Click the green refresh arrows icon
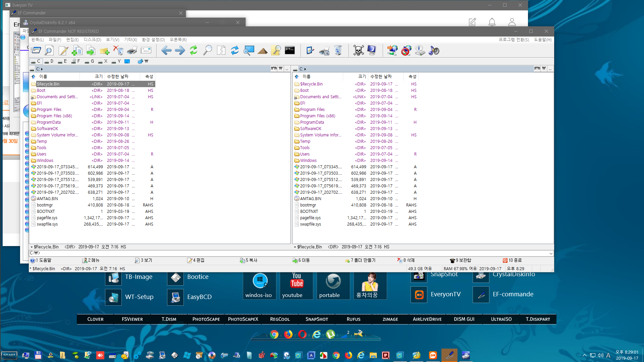The height and width of the screenshot is (362, 644). pos(194,51)
